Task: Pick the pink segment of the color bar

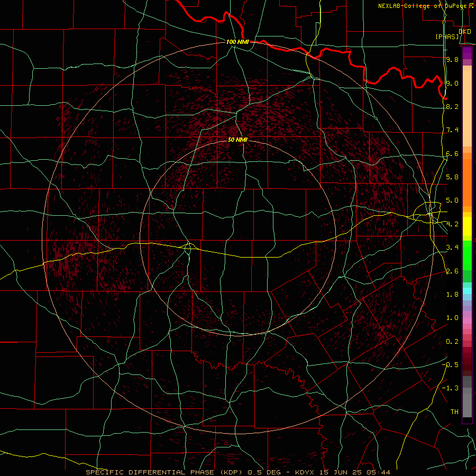Action: (467, 321)
